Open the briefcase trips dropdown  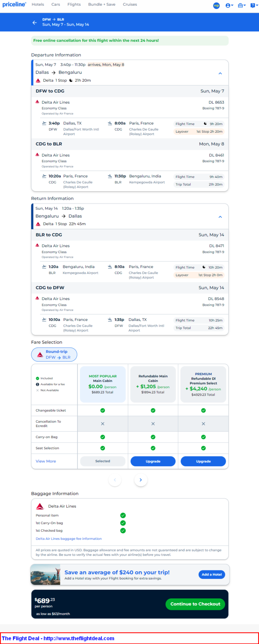pos(242,5)
